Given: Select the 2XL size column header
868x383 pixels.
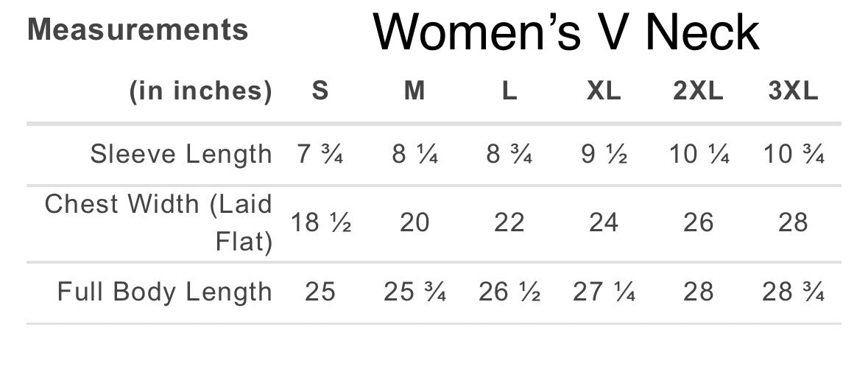Looking at the screenshot, I should [x=698, y=91].
